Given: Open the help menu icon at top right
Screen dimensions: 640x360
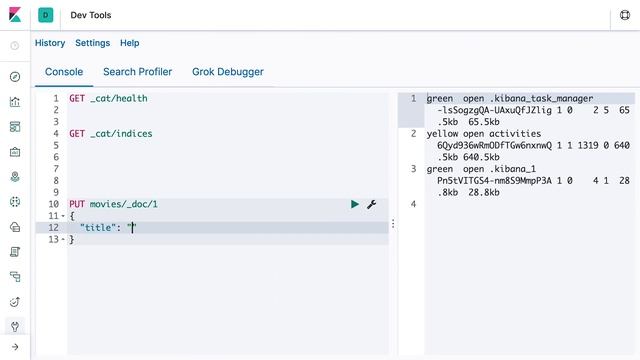Looking at the screenshot, I should pyautogui.click(x=624, y=15).
